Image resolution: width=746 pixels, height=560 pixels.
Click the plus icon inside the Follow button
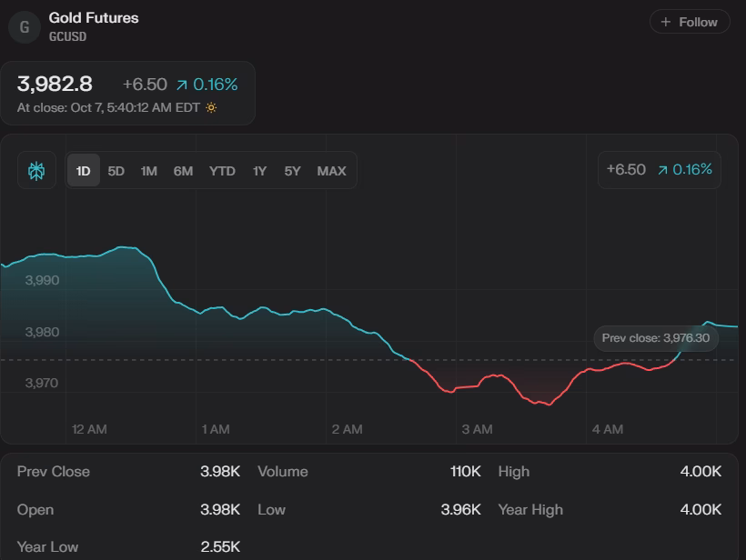tap(664, 22)
